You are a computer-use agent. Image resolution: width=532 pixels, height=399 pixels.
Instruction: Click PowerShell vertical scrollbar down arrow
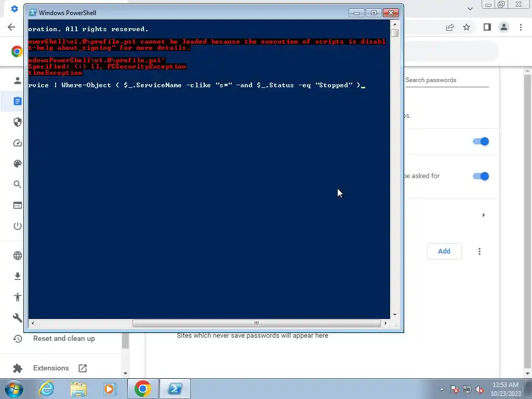(395, 315)
